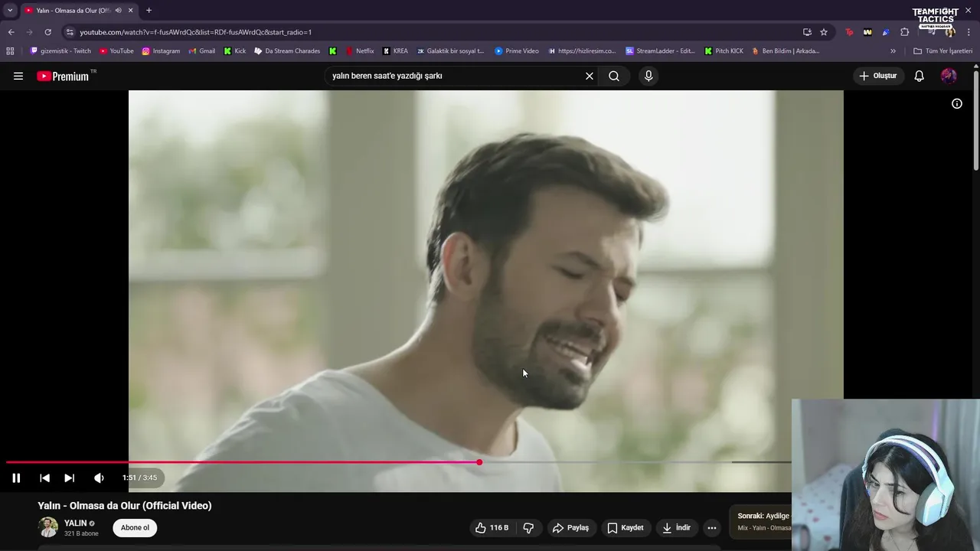The width and height of the screenshot is (980, 551).
Task: Open Prime Video bookmark
Action: tap(517, 51)
